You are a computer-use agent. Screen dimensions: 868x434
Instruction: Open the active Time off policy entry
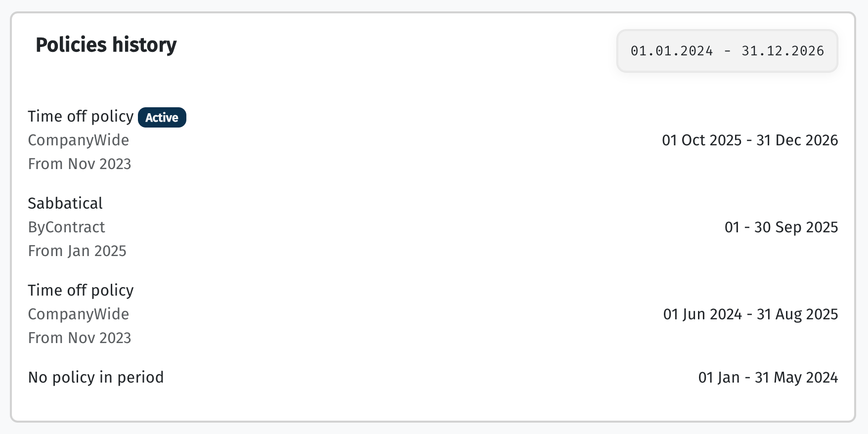[x=81, y=116]
